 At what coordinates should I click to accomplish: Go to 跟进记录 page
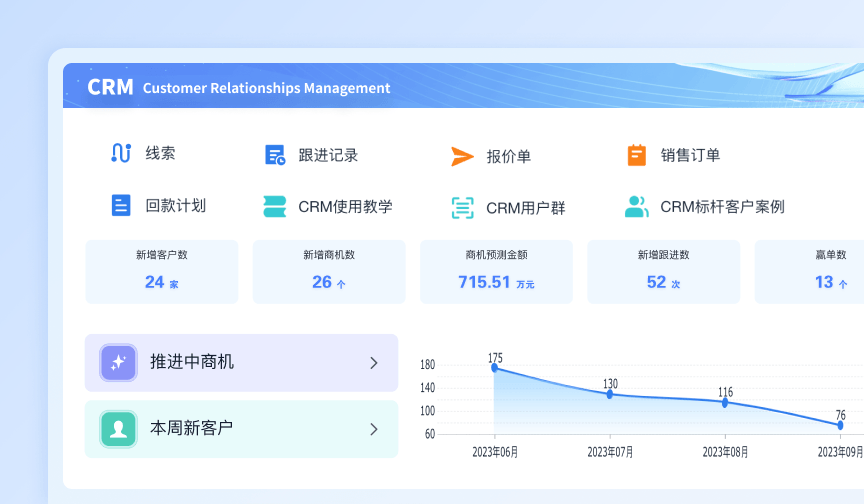pos(328,155)
